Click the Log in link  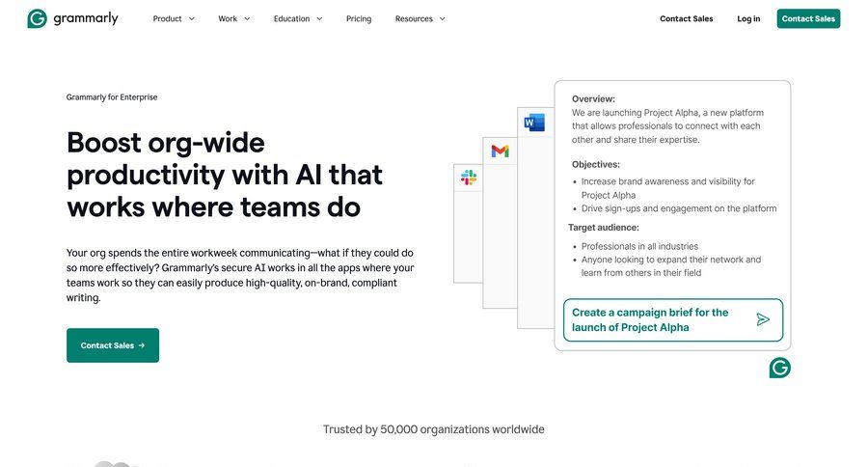[748, 18]
